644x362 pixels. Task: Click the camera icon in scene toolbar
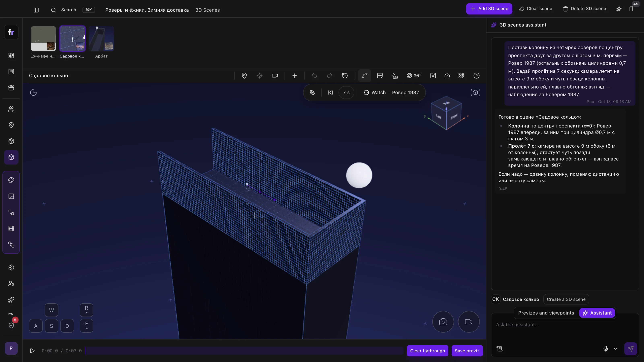click(x=275, y=76)
